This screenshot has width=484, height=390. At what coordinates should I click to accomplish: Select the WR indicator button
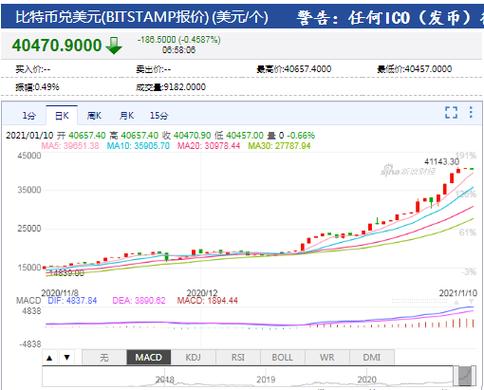click(327, 358)
